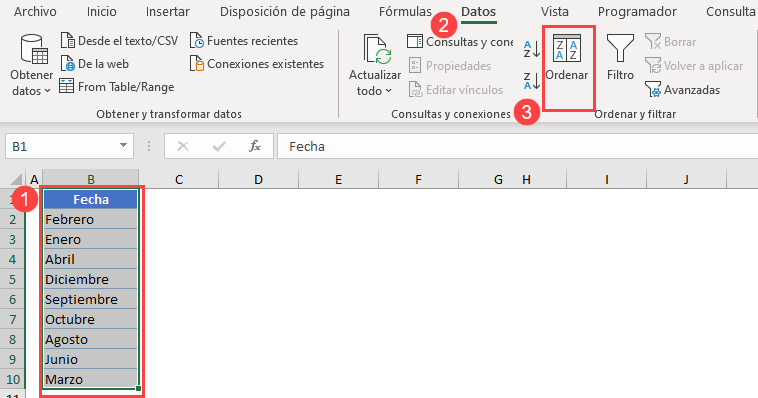The height and width of the screenshot is (398, 758).
Task: Open Consultas y conexiones pane
Action: point(460,42)
